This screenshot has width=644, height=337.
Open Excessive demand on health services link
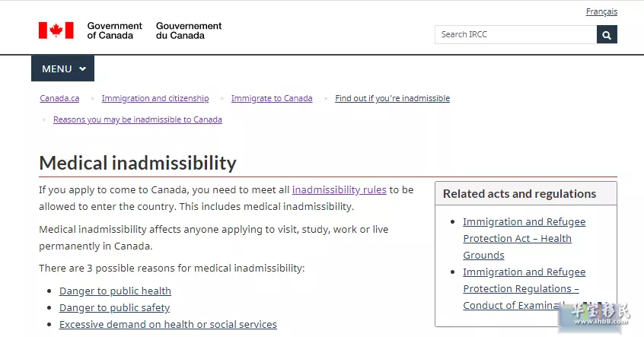coord(168,325)
